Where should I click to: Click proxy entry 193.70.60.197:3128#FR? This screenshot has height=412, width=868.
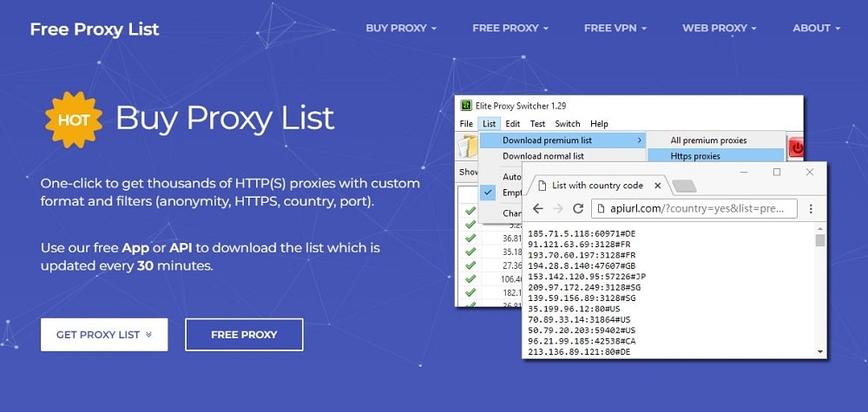pyautogui.click(x=582, y=256)
